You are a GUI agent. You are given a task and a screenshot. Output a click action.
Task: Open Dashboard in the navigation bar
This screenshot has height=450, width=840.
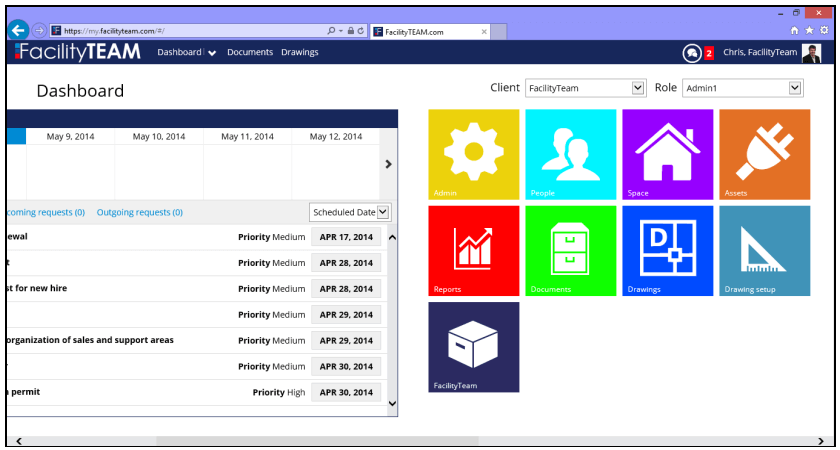click(x=179, y=52)
